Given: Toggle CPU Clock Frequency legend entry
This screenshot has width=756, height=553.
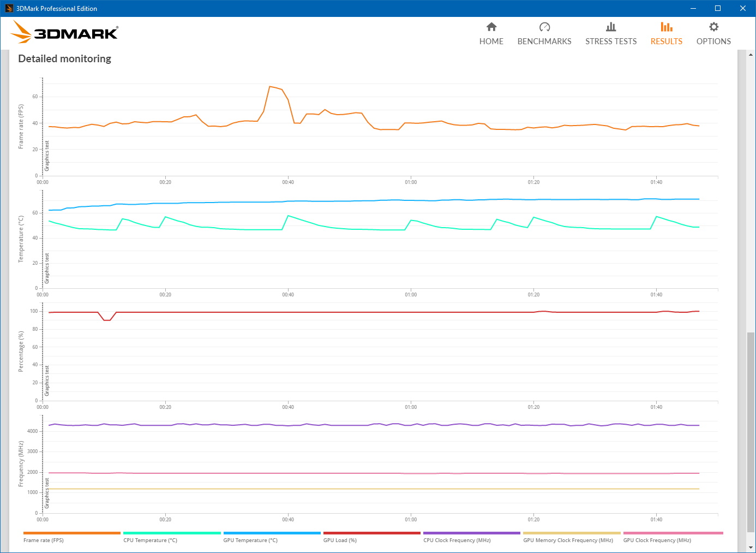Looking at the screenshot, I should pyautogui.click(x=457, y=540).
